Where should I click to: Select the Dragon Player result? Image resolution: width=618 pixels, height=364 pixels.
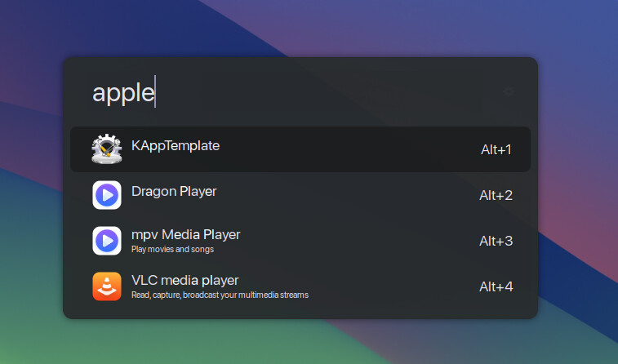pos(300,195)
